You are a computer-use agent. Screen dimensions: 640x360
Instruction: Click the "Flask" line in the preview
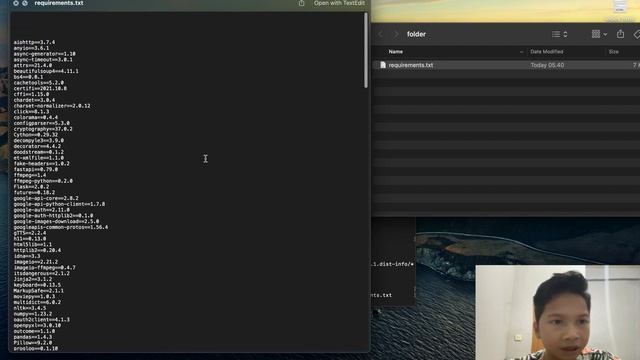[x=31, y=187]
